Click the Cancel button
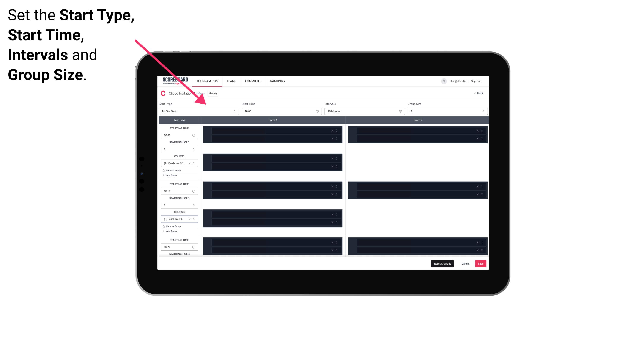Viewport: 644px width, 346px height. tap(465, 263)
